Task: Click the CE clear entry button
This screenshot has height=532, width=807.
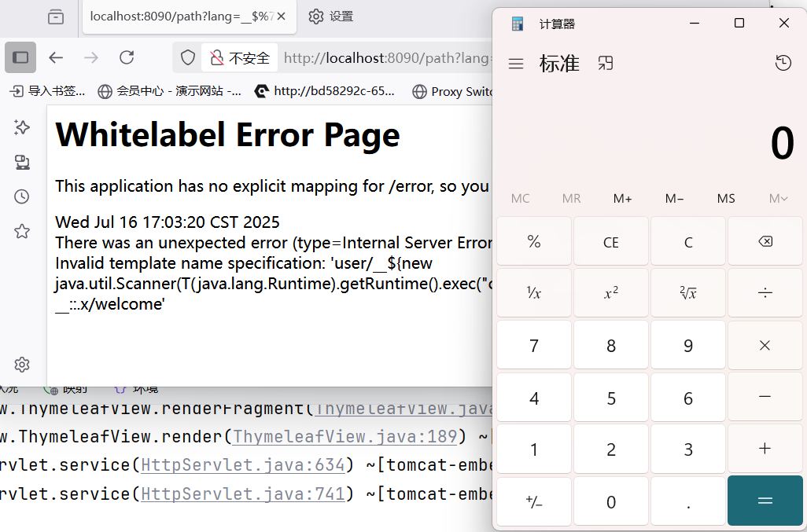Action: click(x=610, y=242)
